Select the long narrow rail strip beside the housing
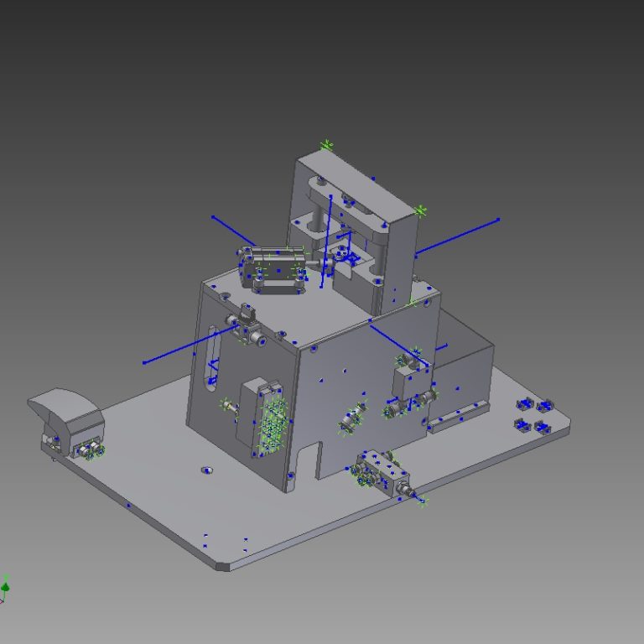The width and height of the screenshot is (644, 644). click(x=459, y=417)
